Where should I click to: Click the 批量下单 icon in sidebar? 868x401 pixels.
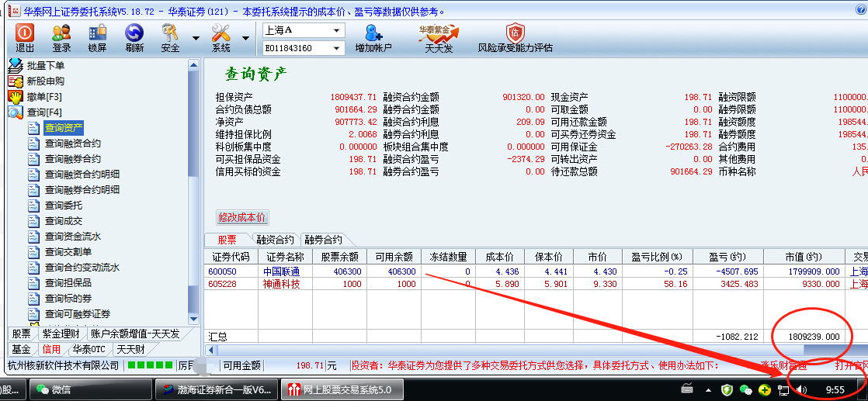click(15, 66)
